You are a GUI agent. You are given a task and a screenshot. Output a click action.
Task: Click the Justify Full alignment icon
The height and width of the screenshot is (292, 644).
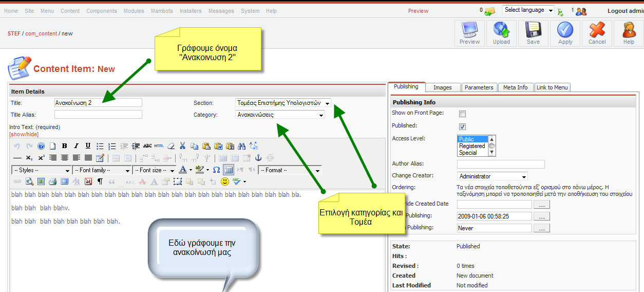click(x=88, y=158)
